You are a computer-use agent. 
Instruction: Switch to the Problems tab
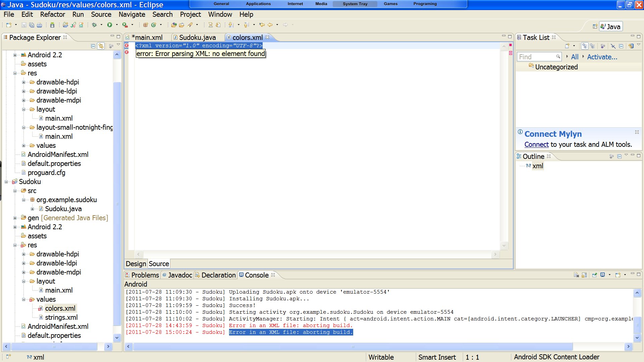coord(142,275)
